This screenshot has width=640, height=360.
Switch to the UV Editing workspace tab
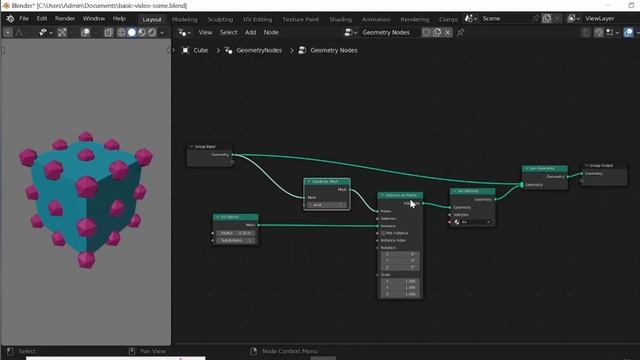pyautogui.click(x=258, y=19)
